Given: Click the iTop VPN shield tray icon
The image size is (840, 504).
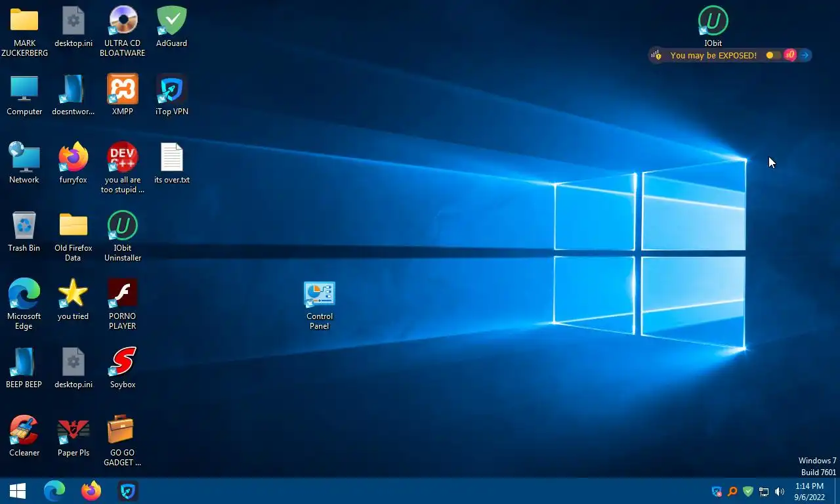Looking at the screenshot, I should click(717, 492).
